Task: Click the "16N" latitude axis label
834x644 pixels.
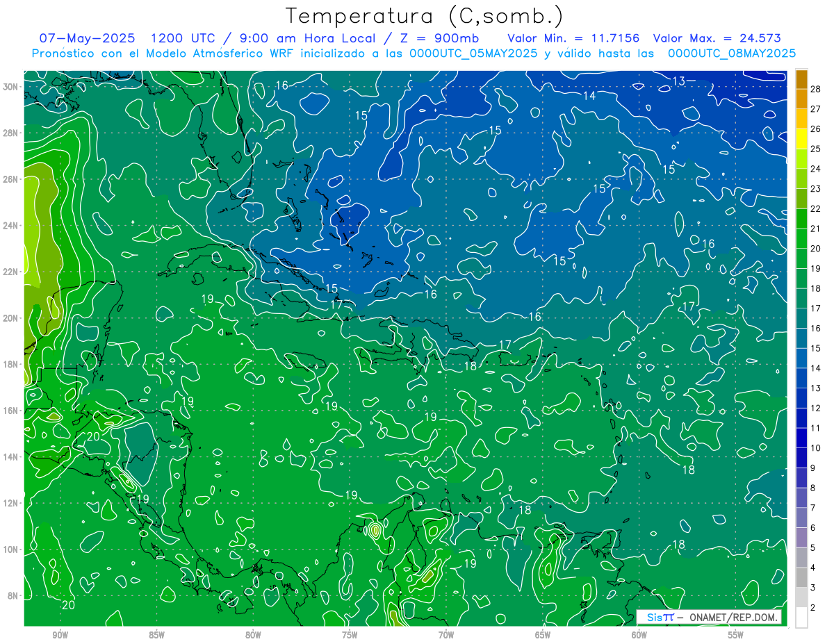Action: [x=11, y=411]
